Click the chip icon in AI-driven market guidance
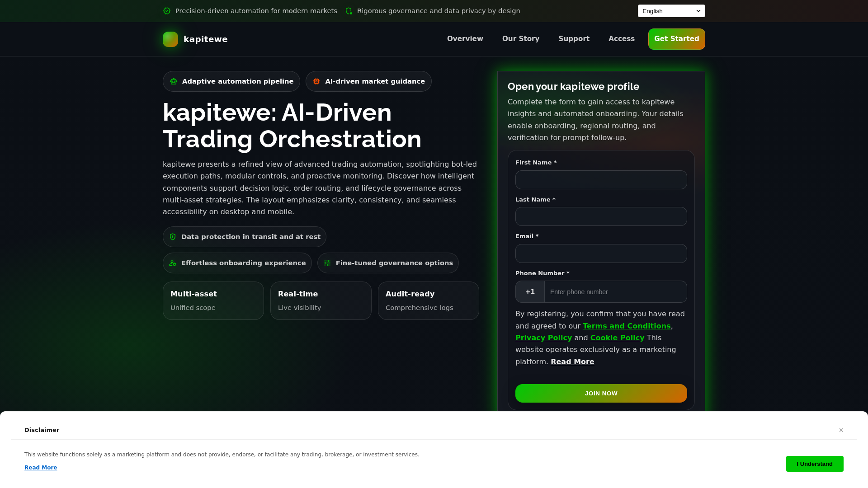Viewport: 868px width, 488px height. click(x=316, y=81)
